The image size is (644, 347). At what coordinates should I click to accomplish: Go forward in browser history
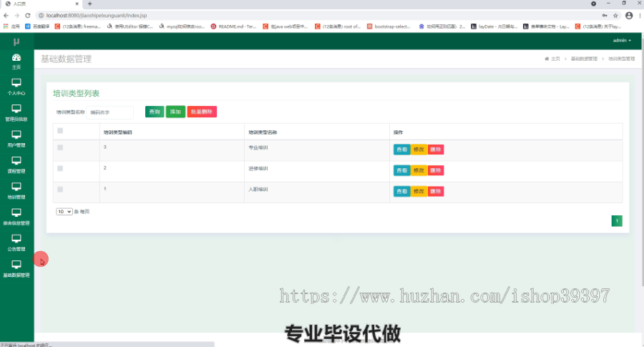pos(17,16)
